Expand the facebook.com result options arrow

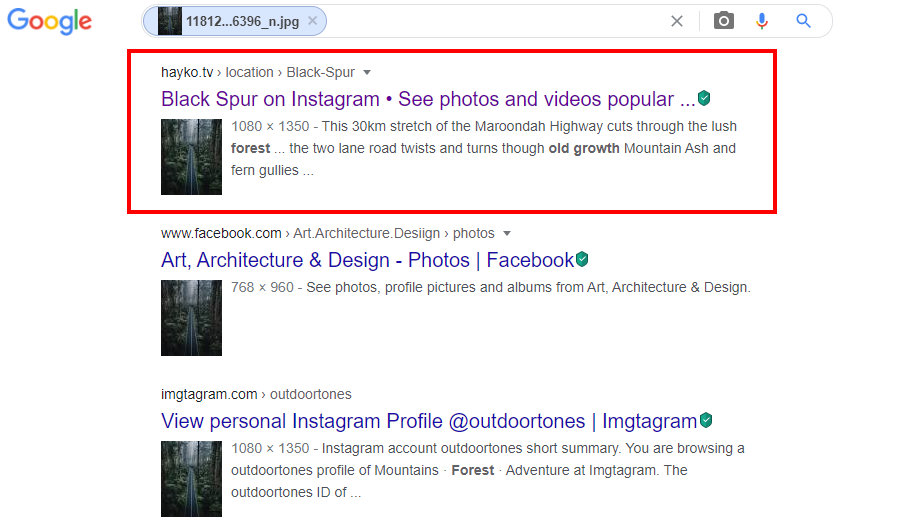tap(507, 234)
